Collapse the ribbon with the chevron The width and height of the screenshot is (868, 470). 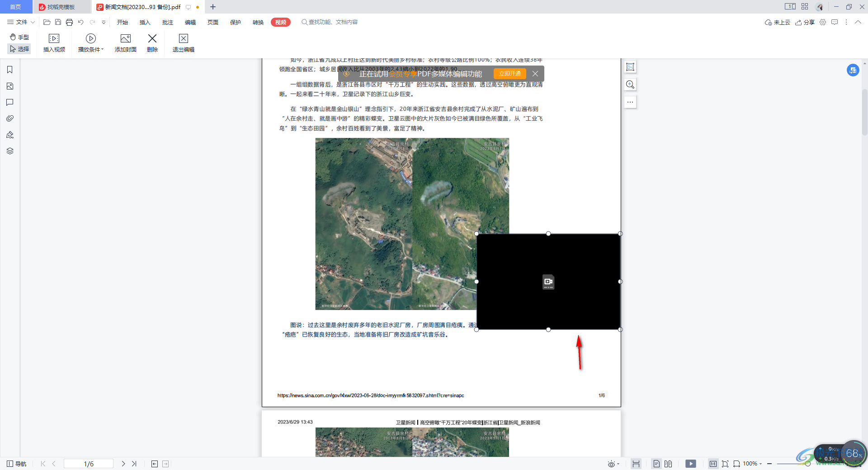[858, 22]
